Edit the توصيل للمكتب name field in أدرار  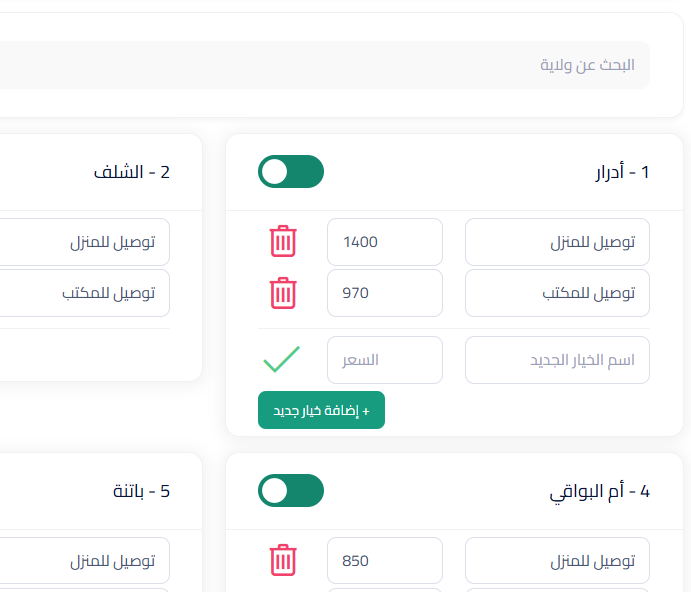[x=557, y=293]
